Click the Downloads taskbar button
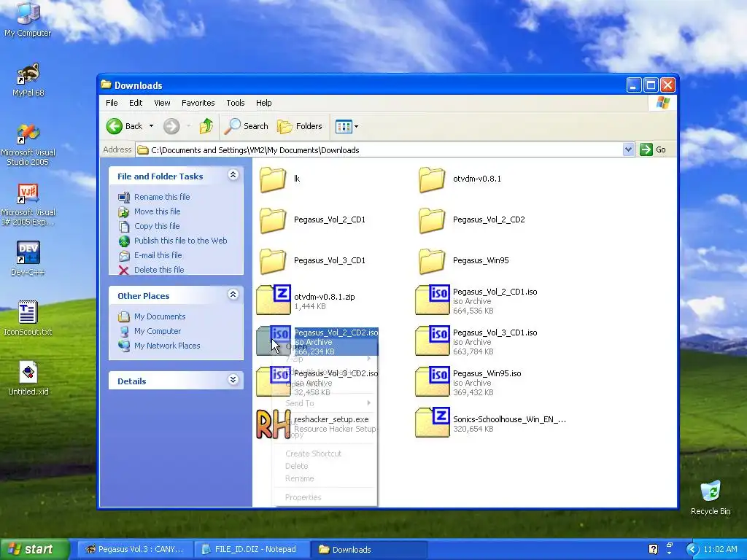Image resolution: width=747 pixels, height=560 pixels. coord(368,549)
